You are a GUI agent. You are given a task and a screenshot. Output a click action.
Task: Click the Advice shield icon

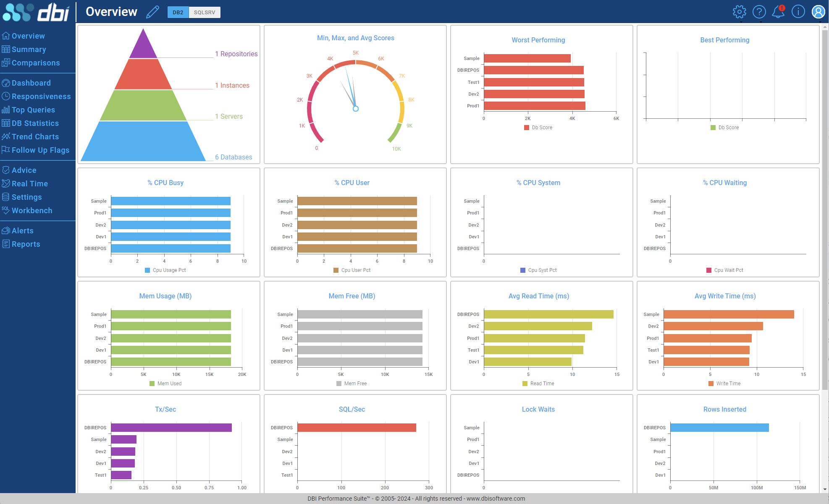[5, 170]
